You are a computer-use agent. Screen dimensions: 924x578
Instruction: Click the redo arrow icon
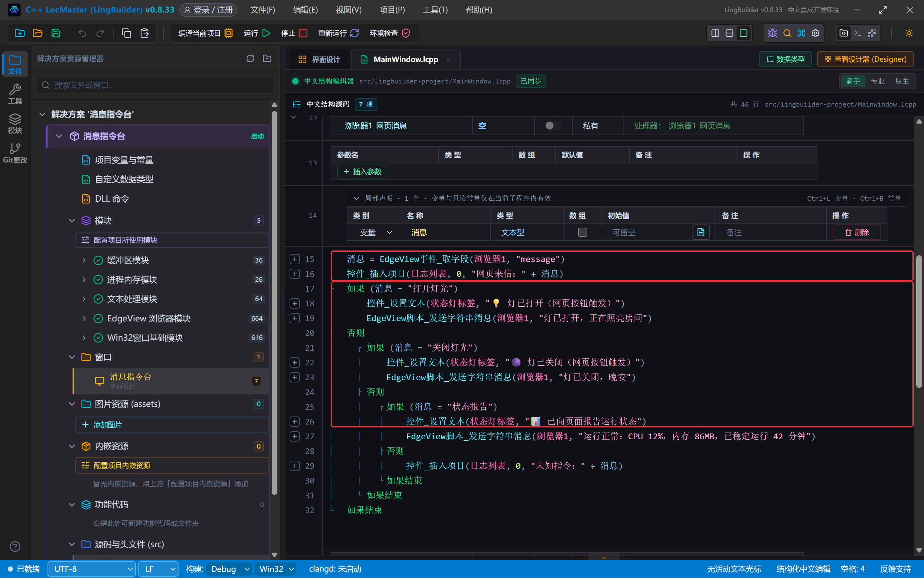(100, 33)
